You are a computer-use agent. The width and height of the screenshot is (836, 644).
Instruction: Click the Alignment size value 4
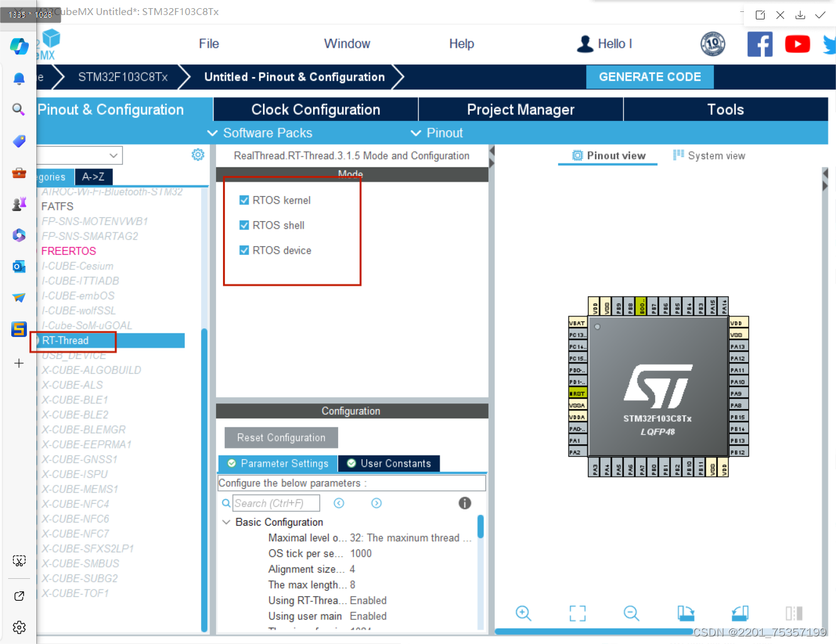(x=353, y=569)
